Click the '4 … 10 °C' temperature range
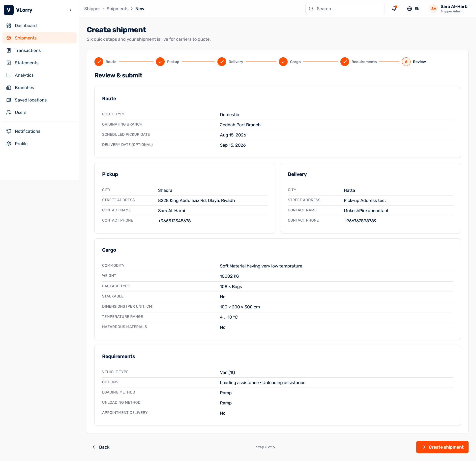 pyautogui.click(x=229, y=317)
